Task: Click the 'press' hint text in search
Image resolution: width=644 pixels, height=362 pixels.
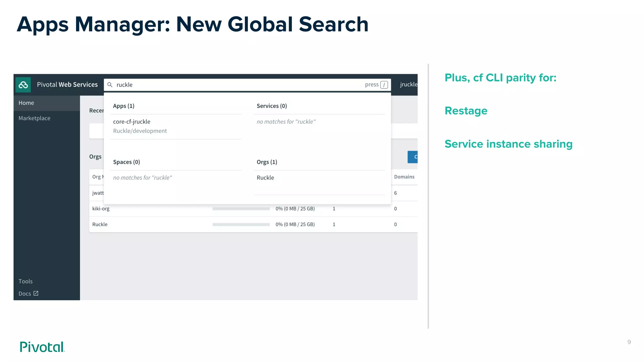Action: click(x=372, y=85)
